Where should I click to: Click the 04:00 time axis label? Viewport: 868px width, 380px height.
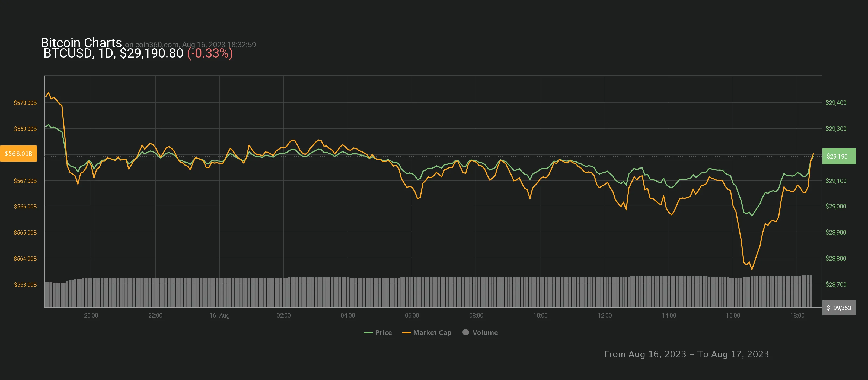coord(348,316)
